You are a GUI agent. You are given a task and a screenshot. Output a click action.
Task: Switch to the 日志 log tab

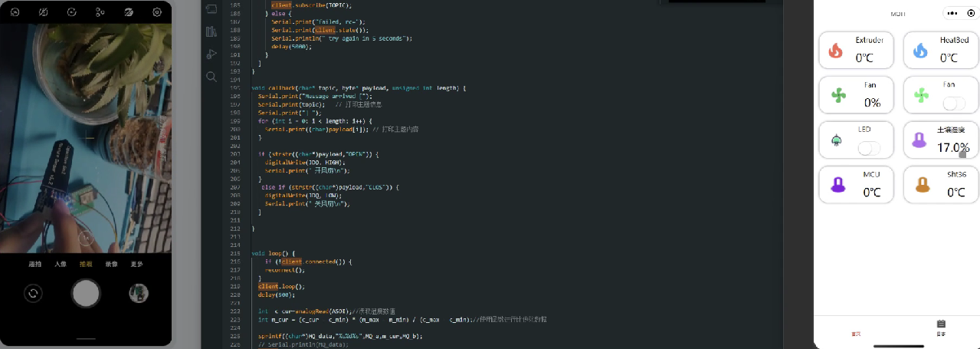(940, 328)
